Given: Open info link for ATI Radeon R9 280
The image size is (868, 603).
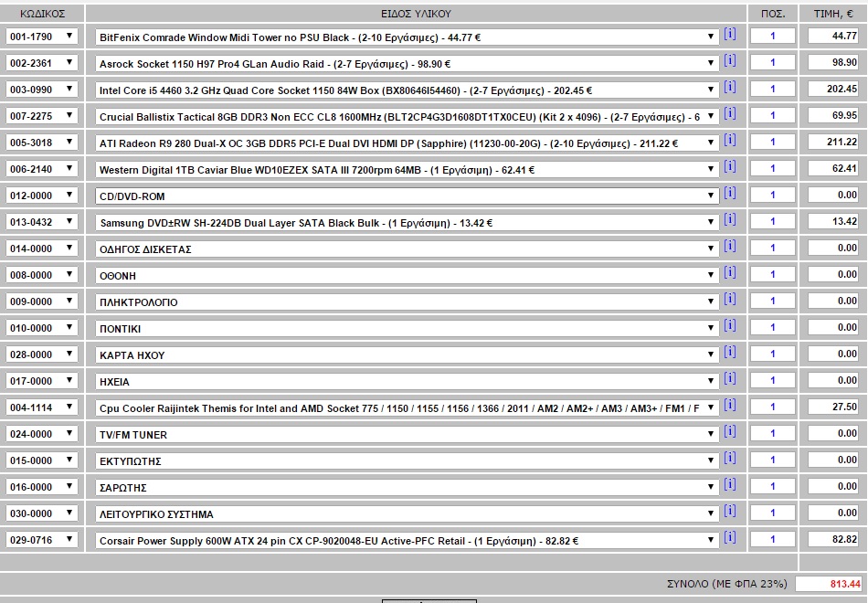Looking at the screenshot, I should point(730,141).
